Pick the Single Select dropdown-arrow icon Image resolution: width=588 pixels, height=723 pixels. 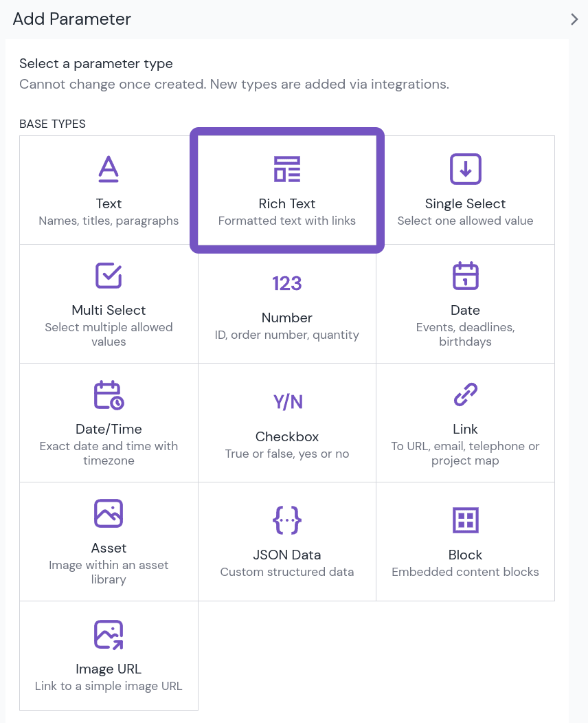466,169
